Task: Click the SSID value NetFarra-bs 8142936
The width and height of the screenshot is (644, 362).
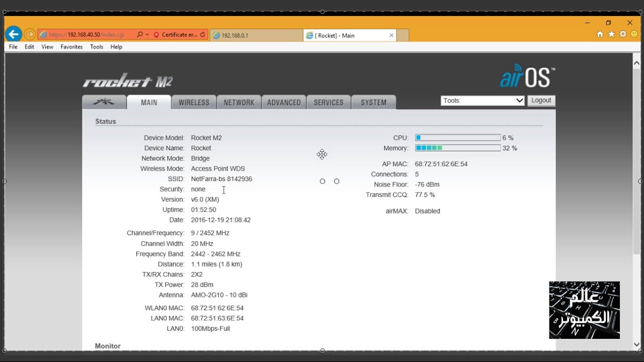Action: tap(221, 179)
